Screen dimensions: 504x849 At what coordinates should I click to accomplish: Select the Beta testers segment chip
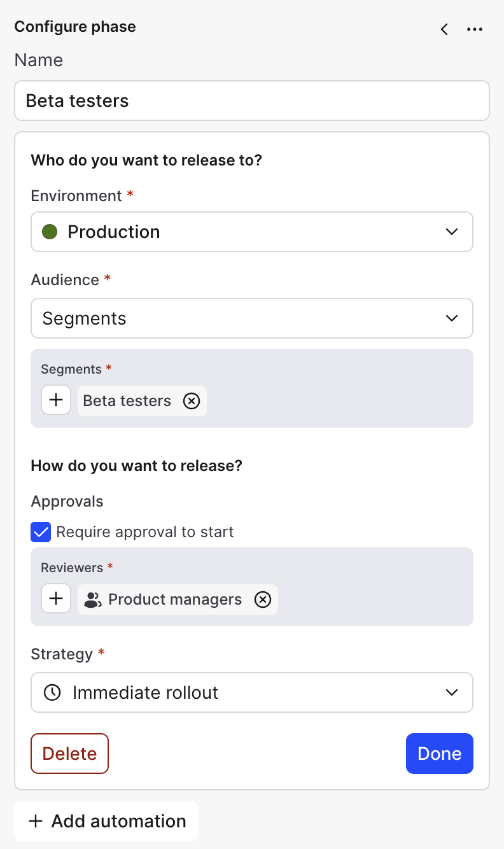tap(127, 400)
